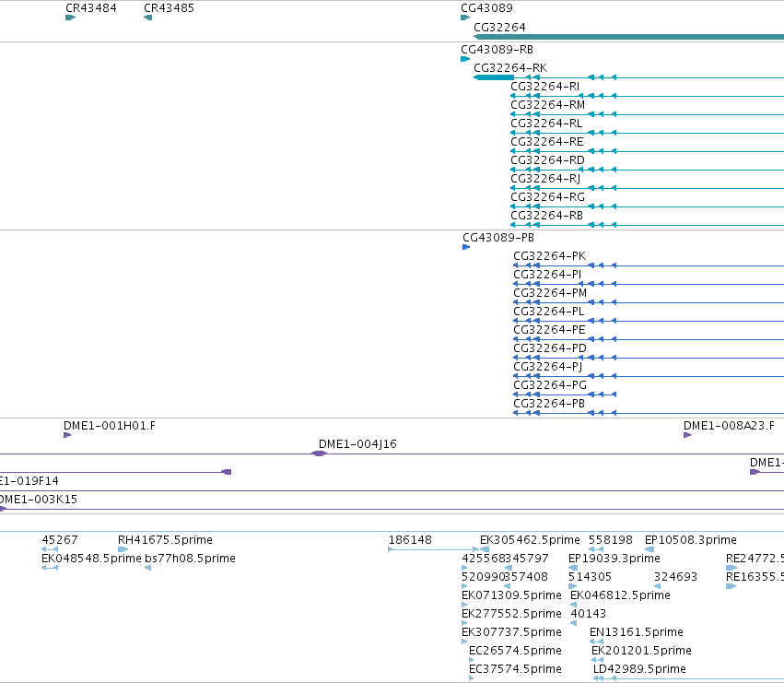Select protein CG32264-PE
784x683 pixels.
(649, 339)
